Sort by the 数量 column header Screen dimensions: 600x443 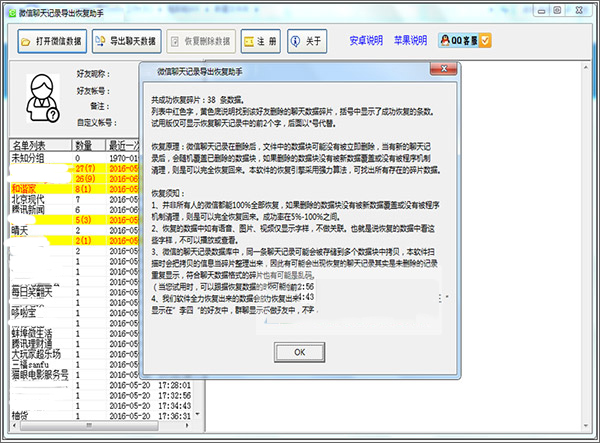point(88,145)
